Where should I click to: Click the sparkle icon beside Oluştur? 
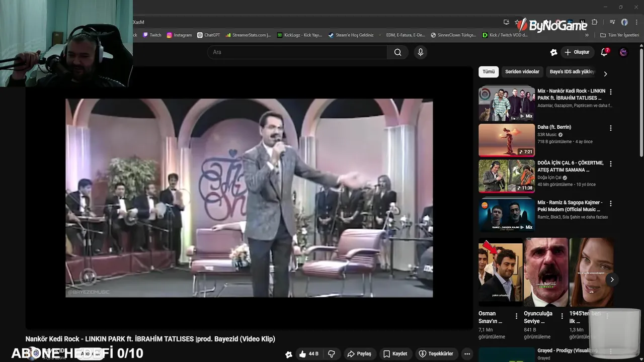pyautogui.click(x=553, y=52)
